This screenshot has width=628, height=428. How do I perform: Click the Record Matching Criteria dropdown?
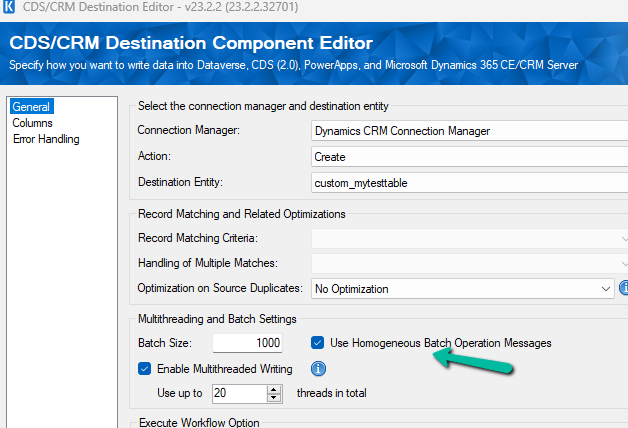point(469,239)
